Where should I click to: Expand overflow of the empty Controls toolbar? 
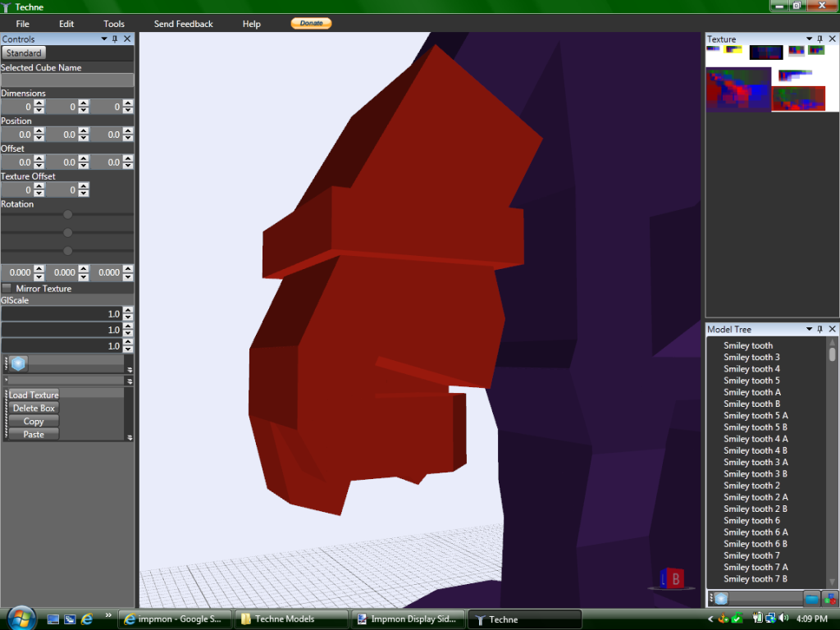pyautogui.click(x=129, y=381)
